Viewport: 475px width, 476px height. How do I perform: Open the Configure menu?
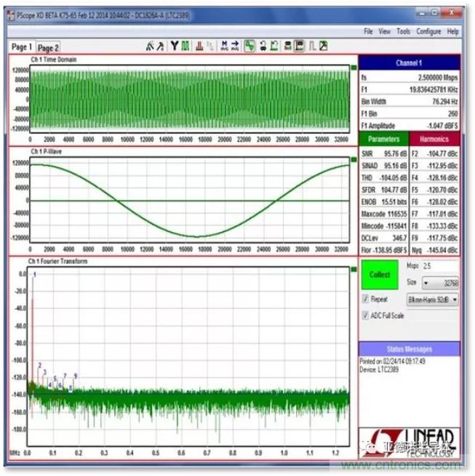click(428, 31)
